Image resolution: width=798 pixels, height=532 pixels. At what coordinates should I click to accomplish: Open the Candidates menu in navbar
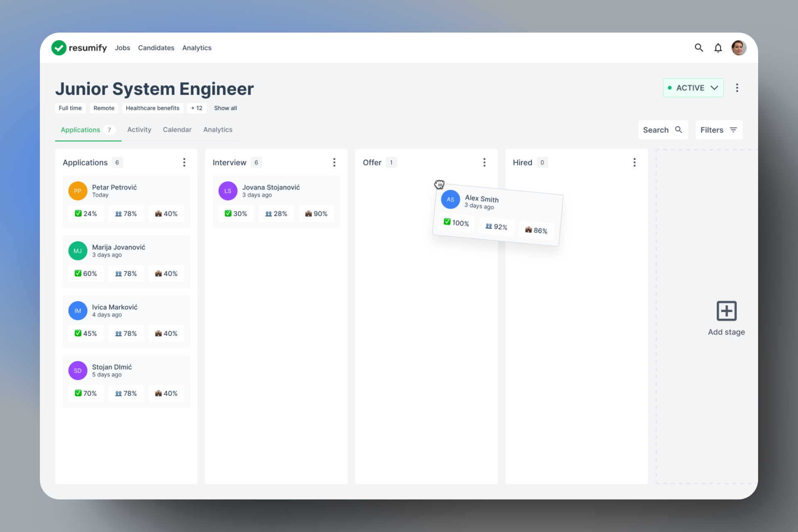point(156,48)
